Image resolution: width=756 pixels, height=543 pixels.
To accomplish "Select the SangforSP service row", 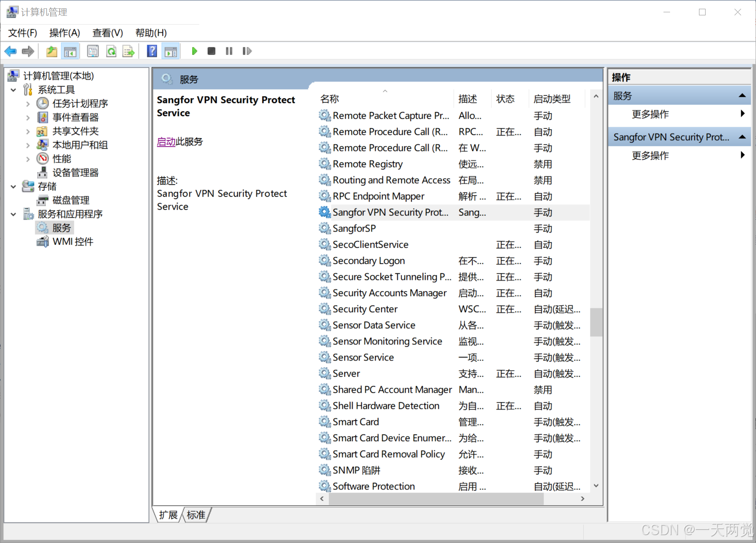I will [x=453, y=229].
